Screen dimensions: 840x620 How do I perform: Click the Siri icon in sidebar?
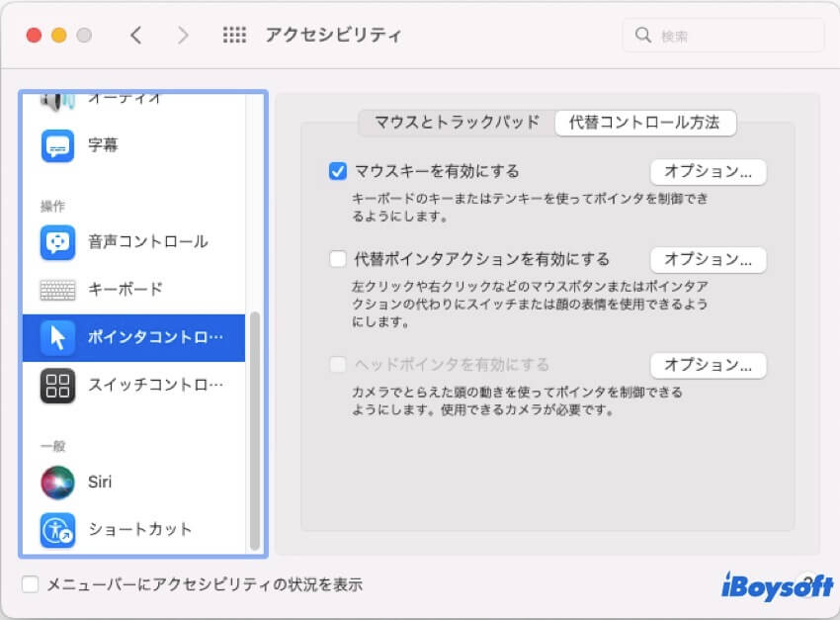pos(57,482)
